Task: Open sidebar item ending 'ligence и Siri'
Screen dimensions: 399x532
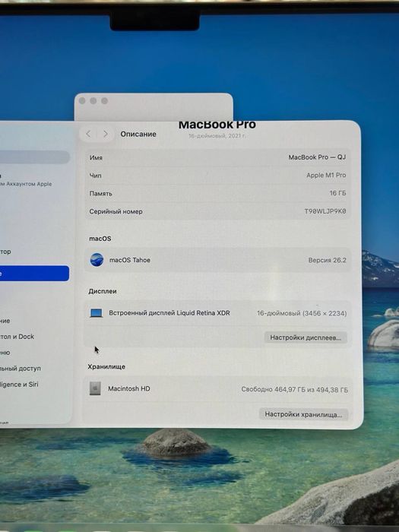Action: coord(19,385)
